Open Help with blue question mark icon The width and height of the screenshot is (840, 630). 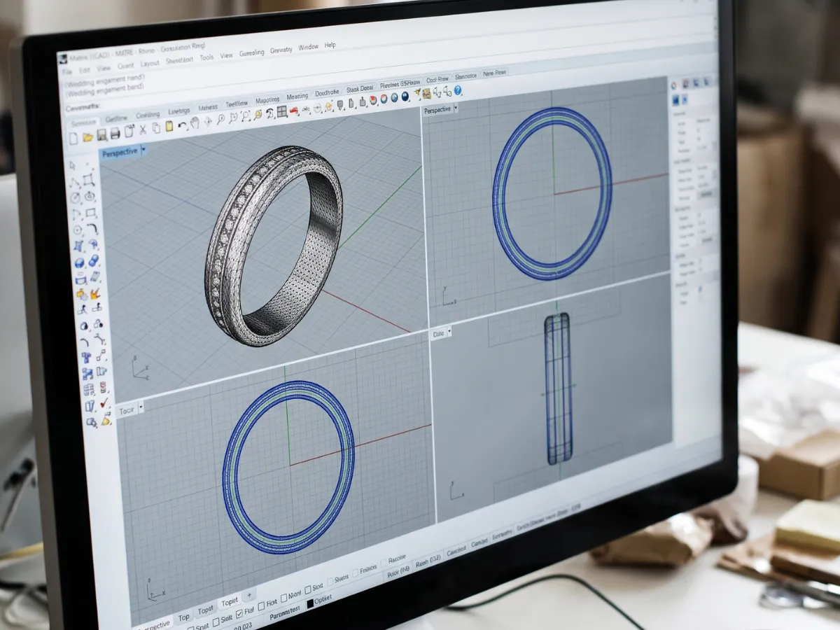pyautogui.click(x=457, y=90)
